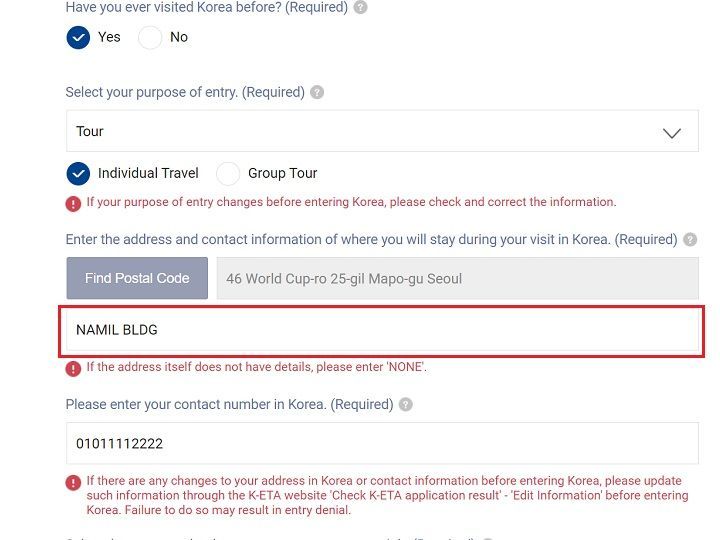Choose the Group Tour radio button

click(x=228, y=173)
